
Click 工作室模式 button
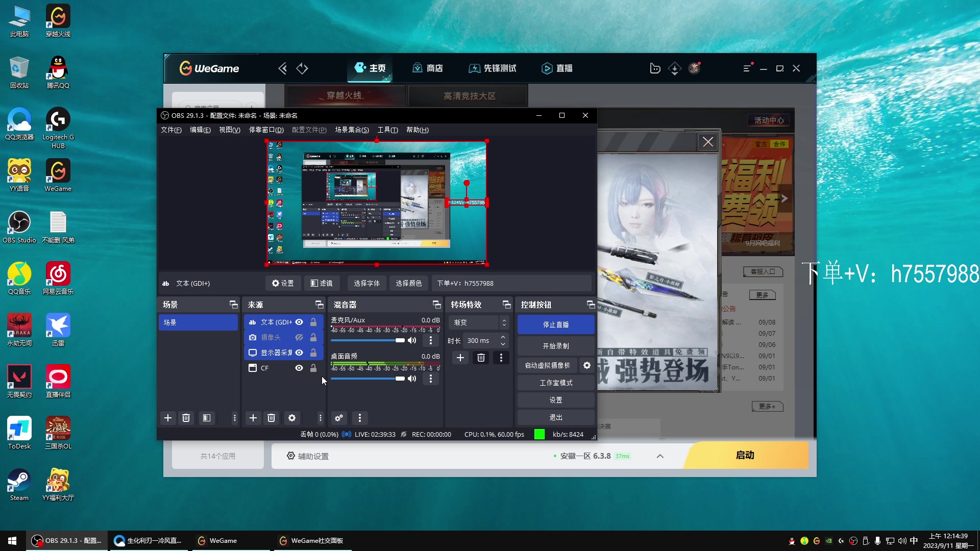[556, 383]
